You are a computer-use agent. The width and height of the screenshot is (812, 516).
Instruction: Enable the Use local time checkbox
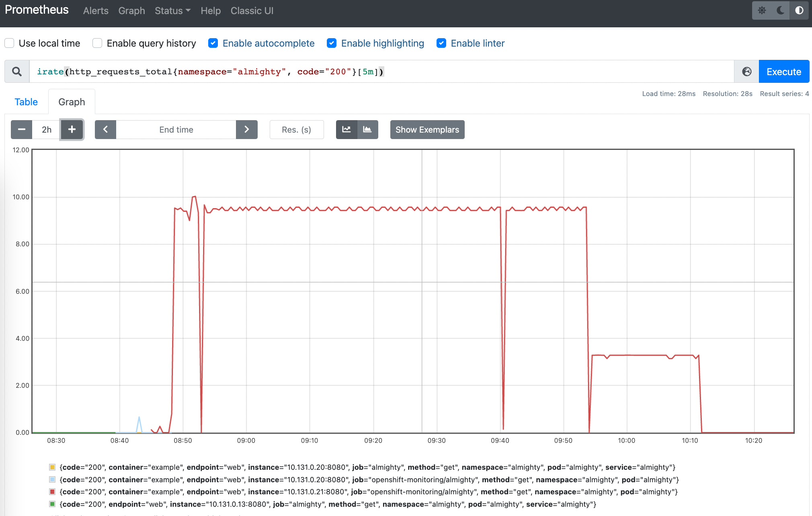pyautogui.click(x=9, y=43)
